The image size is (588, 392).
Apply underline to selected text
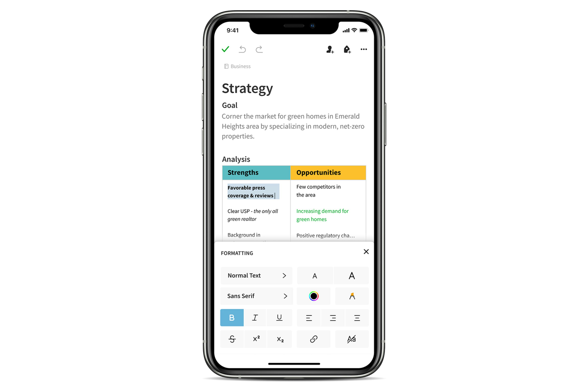(279, 318)
